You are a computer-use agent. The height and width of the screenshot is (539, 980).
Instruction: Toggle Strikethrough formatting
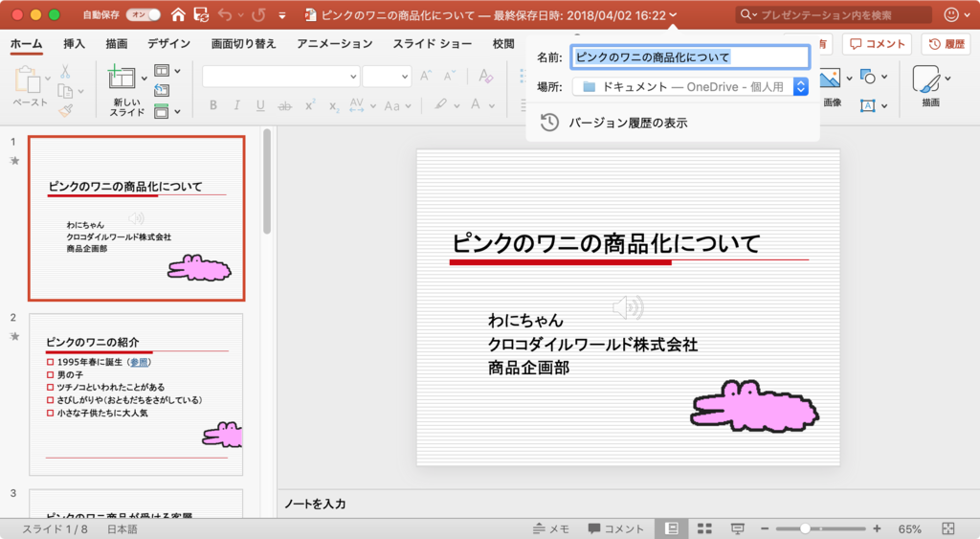285,106
